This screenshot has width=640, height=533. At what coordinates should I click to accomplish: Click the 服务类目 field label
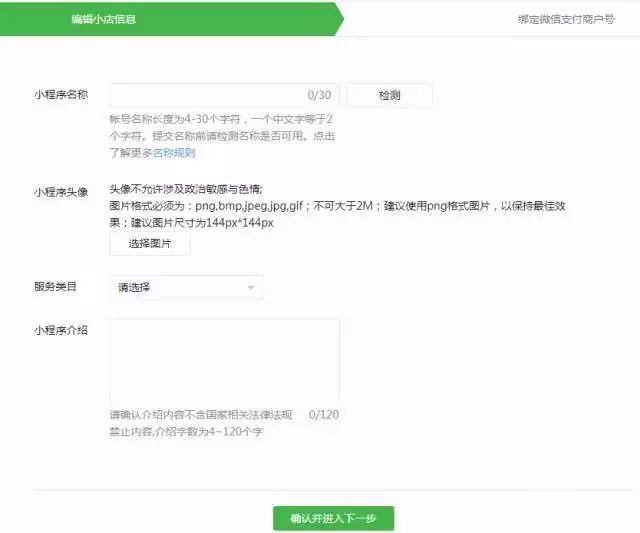[54, 287]
